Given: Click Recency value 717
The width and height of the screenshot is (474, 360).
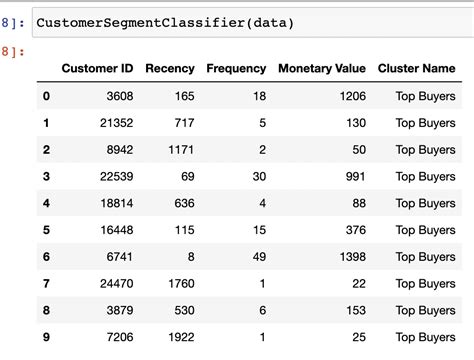Looking at the screenshot, I should pyautogui.click(x=185, y=123).
